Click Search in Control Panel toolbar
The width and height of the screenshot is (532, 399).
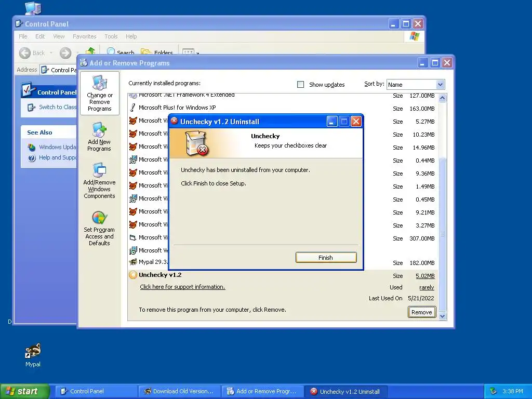[121, 52]
